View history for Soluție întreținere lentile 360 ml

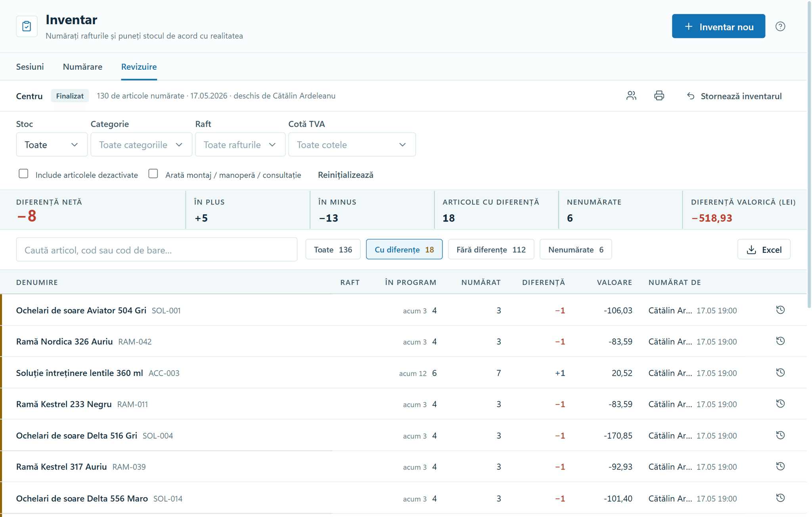click(x=780, y=372)
